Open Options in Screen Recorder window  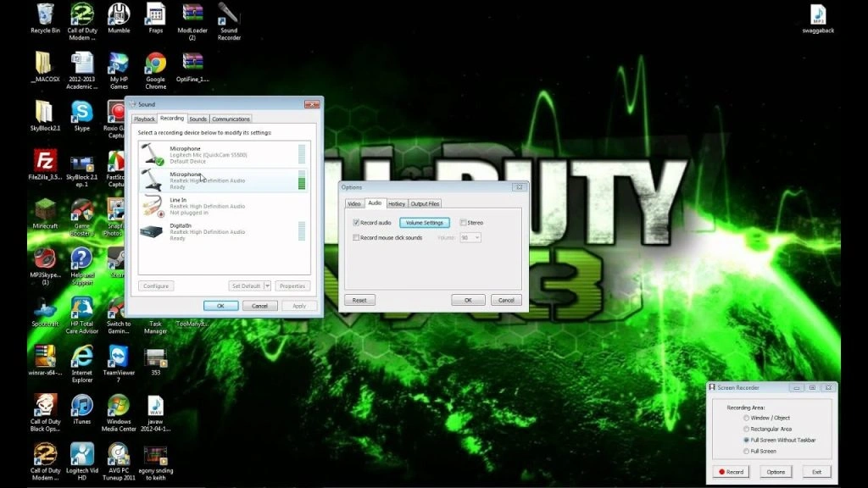776,472
